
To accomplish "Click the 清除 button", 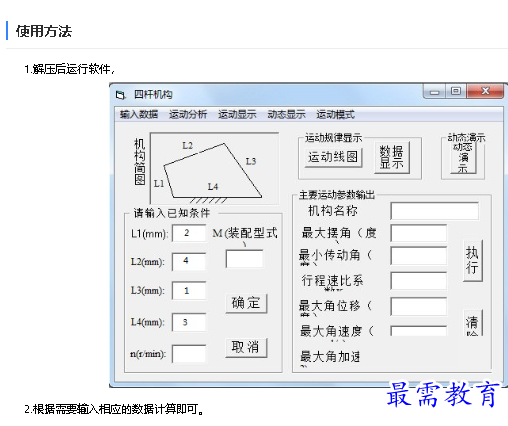I will point(473,322).
